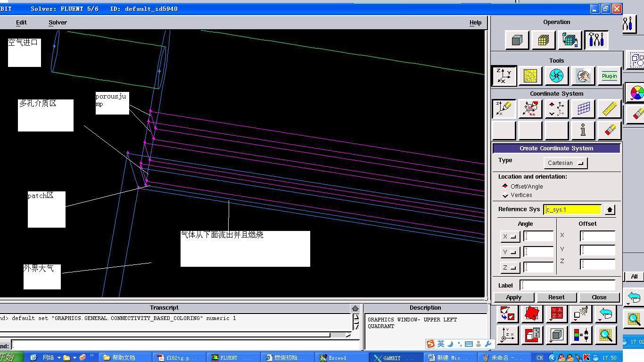
Task: Click the Label text input field
Action: coord(568,285)
